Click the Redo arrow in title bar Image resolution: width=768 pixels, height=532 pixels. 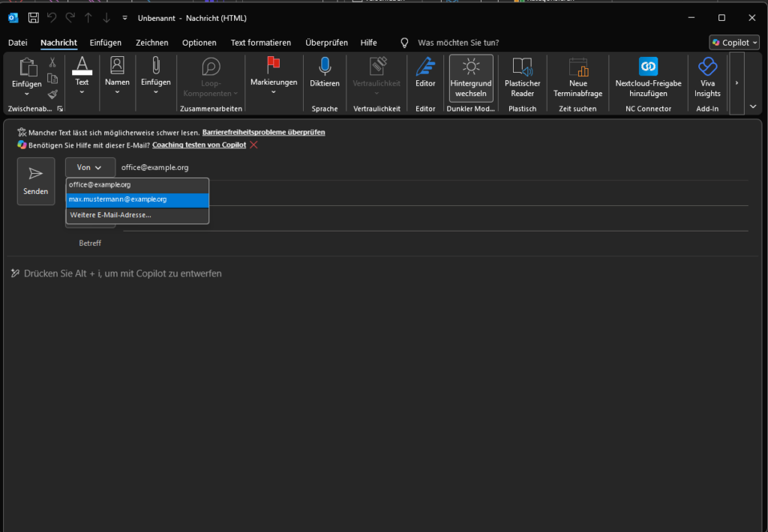[70, 18]
